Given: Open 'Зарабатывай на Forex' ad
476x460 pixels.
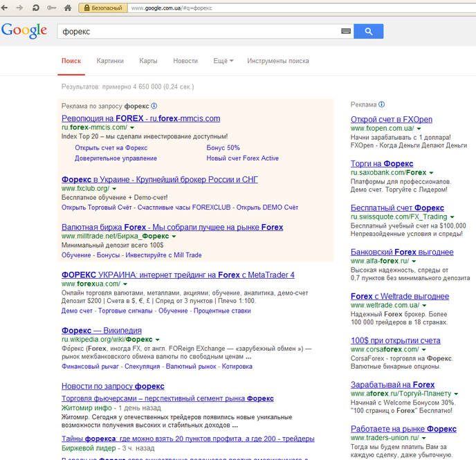Looking at the screenshot, I should coord(392,385).
